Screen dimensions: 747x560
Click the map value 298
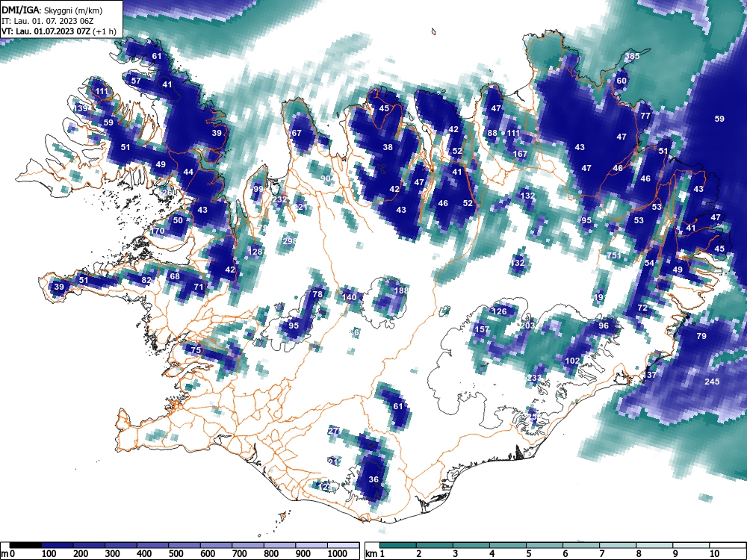click(290, 241)
